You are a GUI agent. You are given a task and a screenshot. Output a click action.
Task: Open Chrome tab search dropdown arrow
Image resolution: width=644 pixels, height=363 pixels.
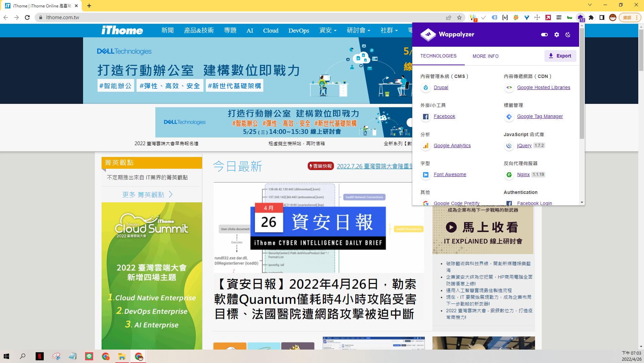pos(590,5)
